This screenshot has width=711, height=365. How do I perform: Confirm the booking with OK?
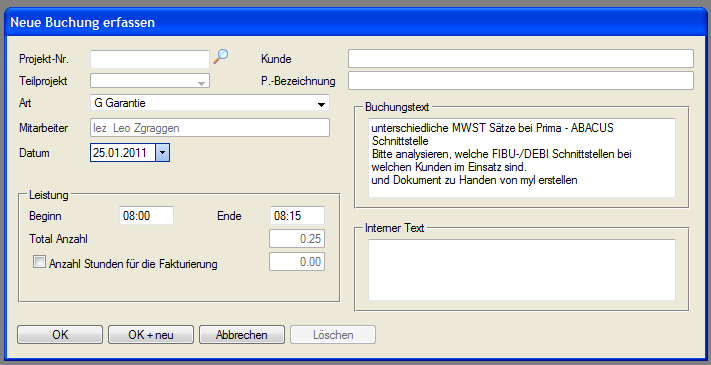click(x=60, y=335)
